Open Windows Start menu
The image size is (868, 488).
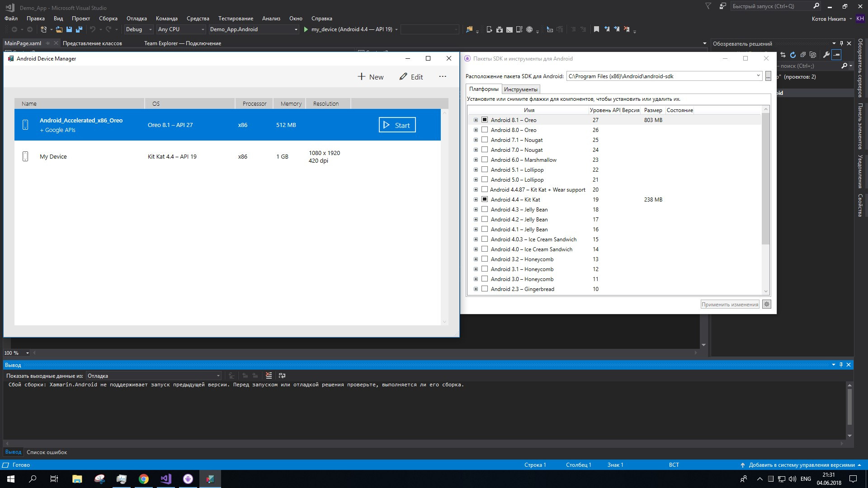(11, 479)
